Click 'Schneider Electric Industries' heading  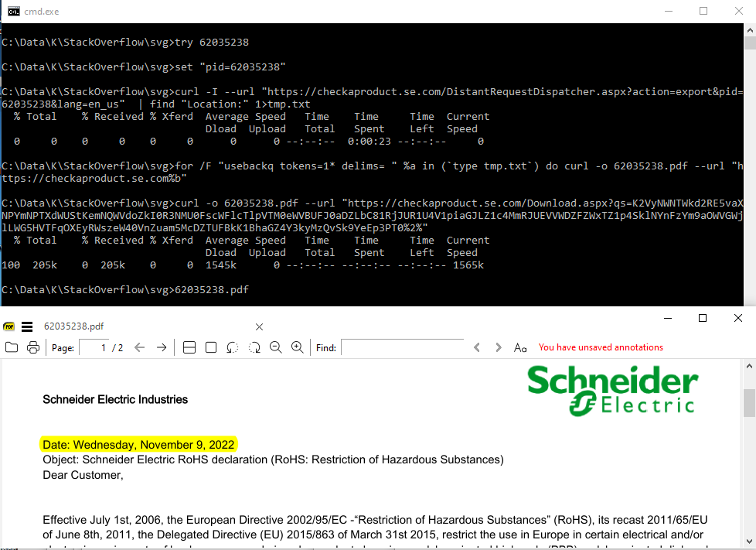click(115, 399)
